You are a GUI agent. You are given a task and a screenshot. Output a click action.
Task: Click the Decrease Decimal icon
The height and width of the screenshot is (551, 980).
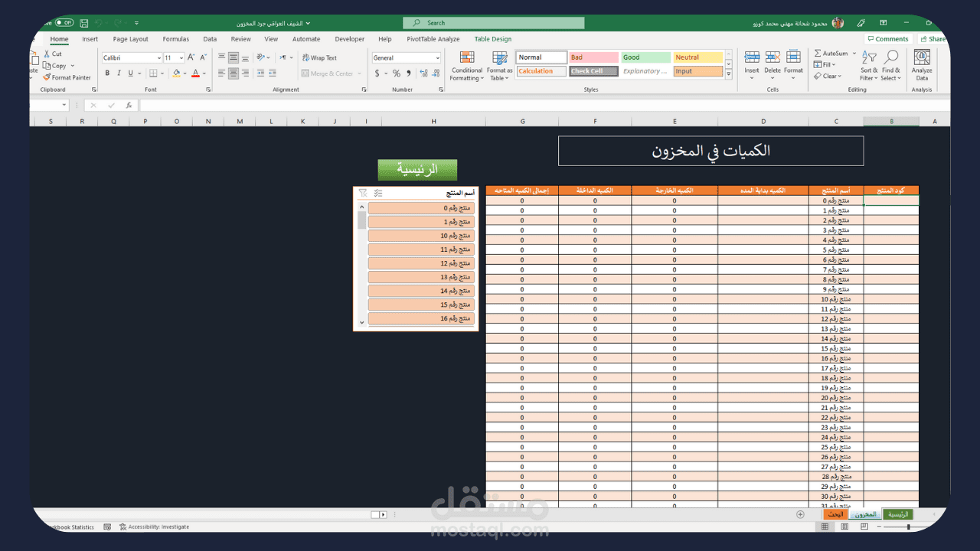[434, 73]
